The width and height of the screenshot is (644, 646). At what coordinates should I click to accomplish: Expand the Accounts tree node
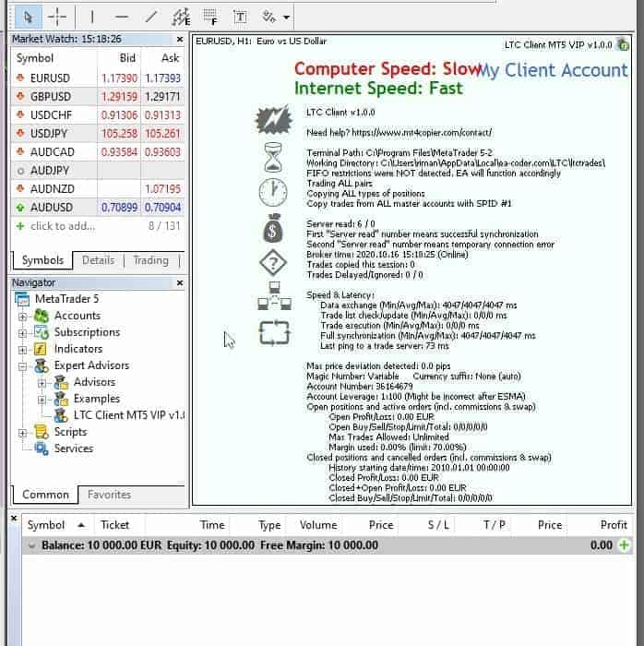click(x=23, y=317)
